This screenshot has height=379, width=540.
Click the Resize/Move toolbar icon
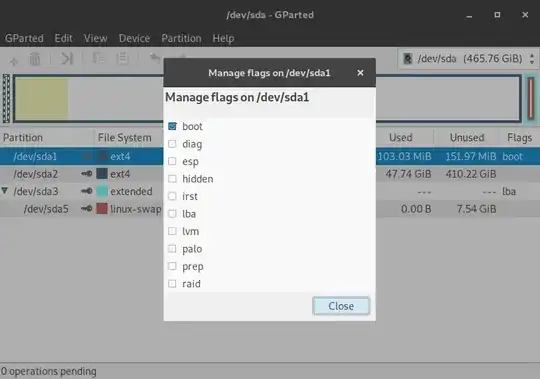pos(66,59)
